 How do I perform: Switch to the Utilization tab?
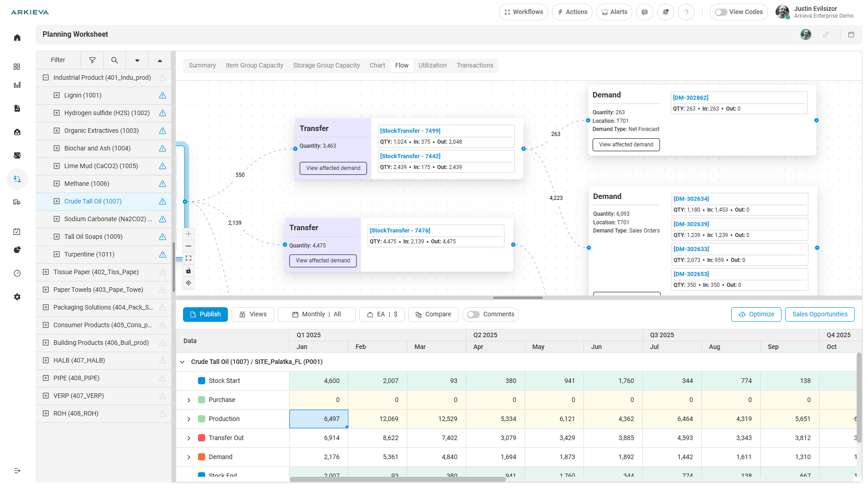(x=432, y=66)
